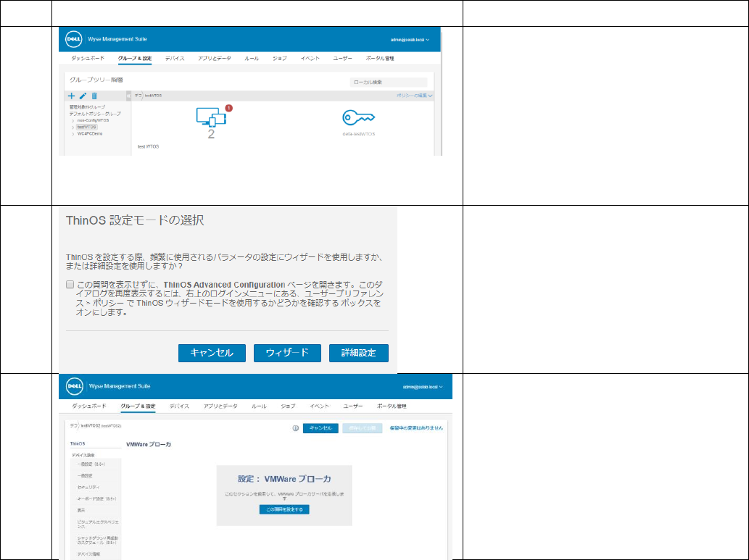Select 管理対象外グループ in the group tree
This screenshot has width=749, height=560.
pyautogui.click(x=88, y=107)
